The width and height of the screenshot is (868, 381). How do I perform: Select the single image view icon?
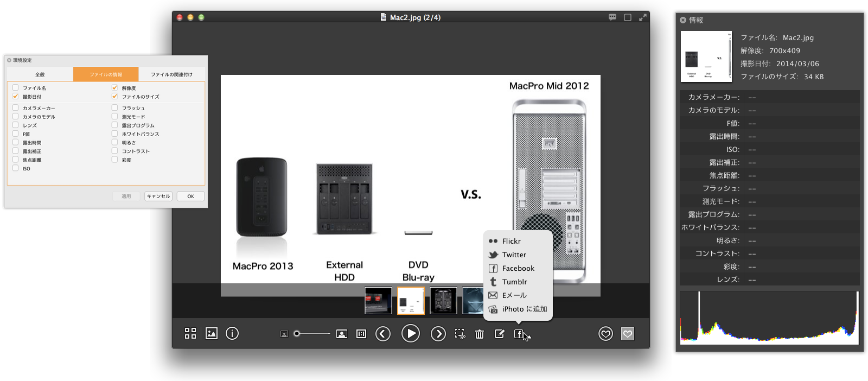(x=212, y=333)
